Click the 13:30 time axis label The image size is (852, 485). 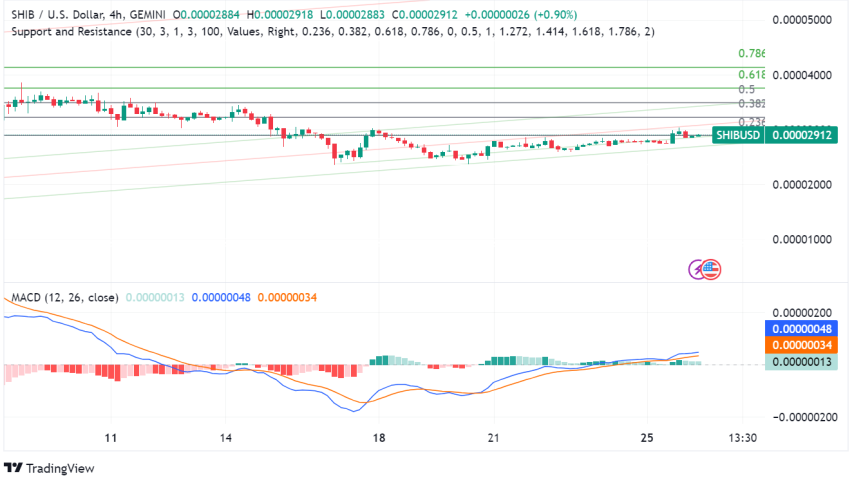(x=741, y=438)
